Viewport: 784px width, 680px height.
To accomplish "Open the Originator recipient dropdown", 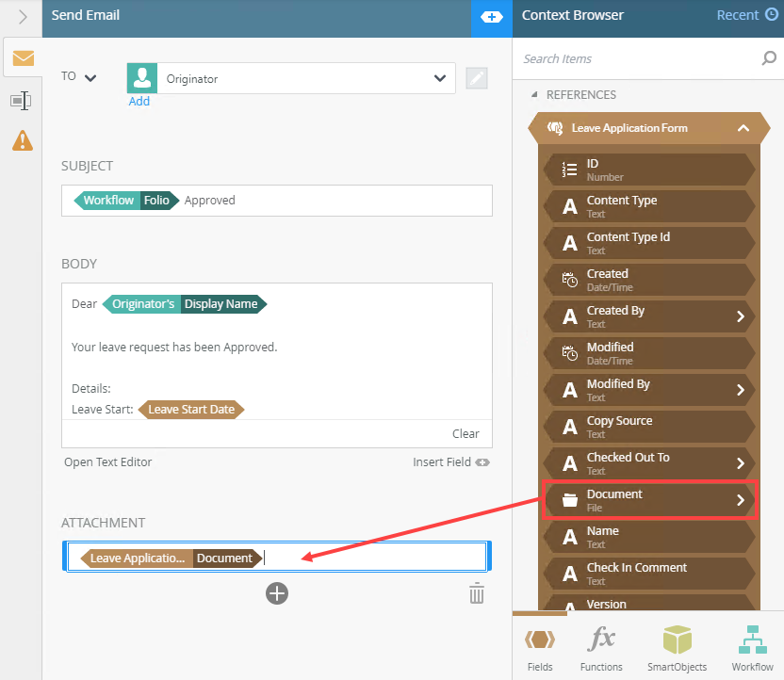I will [x=439, y=78].
